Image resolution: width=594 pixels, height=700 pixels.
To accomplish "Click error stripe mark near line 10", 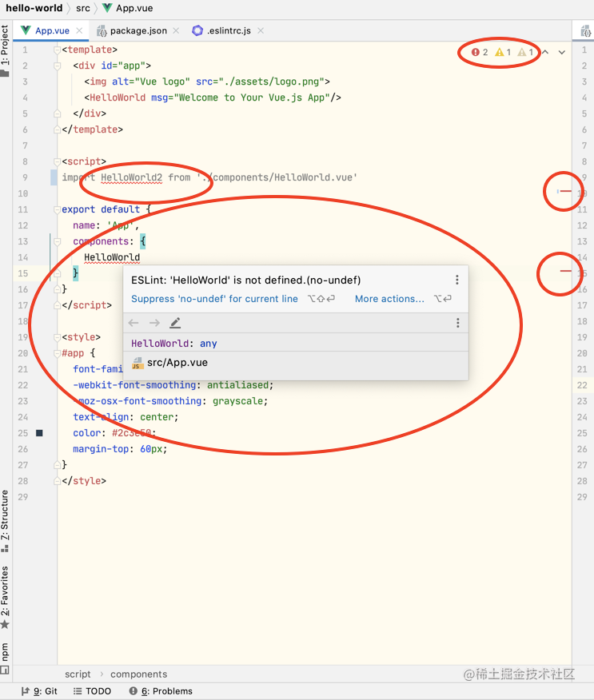I will coord(566,191).
